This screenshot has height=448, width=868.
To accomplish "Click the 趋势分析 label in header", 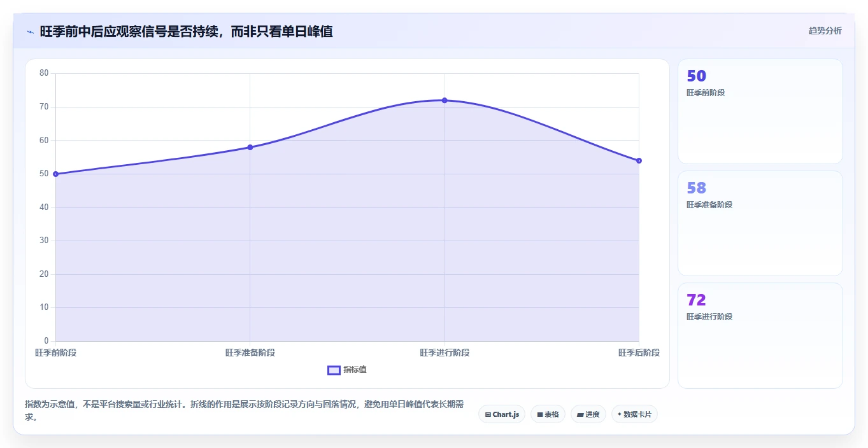I will (x=825, y=31).
